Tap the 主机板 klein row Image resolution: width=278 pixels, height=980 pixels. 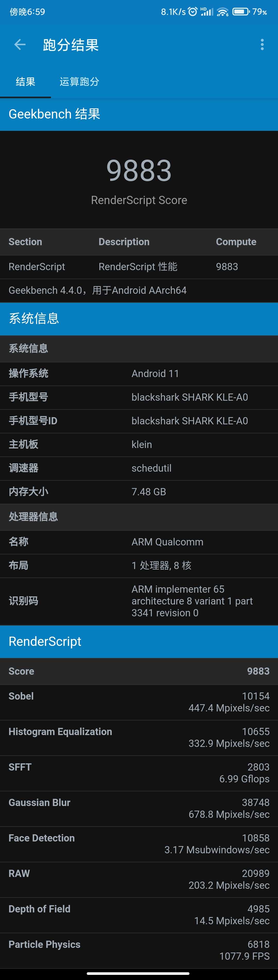139,444
